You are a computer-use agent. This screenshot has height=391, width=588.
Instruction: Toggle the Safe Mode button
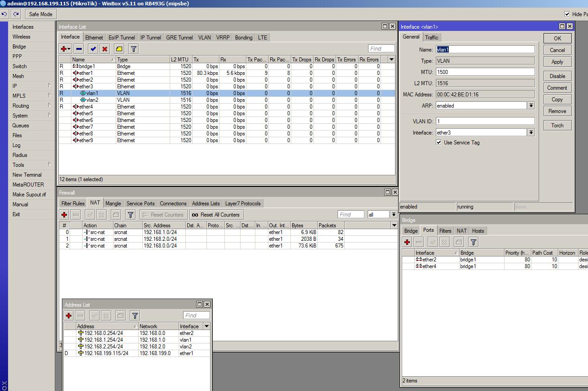(x=40, y=14)
